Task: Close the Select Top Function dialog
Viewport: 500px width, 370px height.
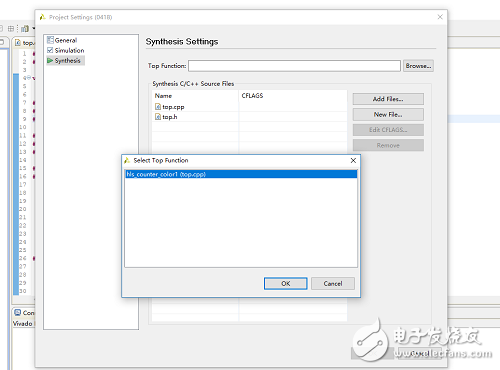Action: coord(353,160)
